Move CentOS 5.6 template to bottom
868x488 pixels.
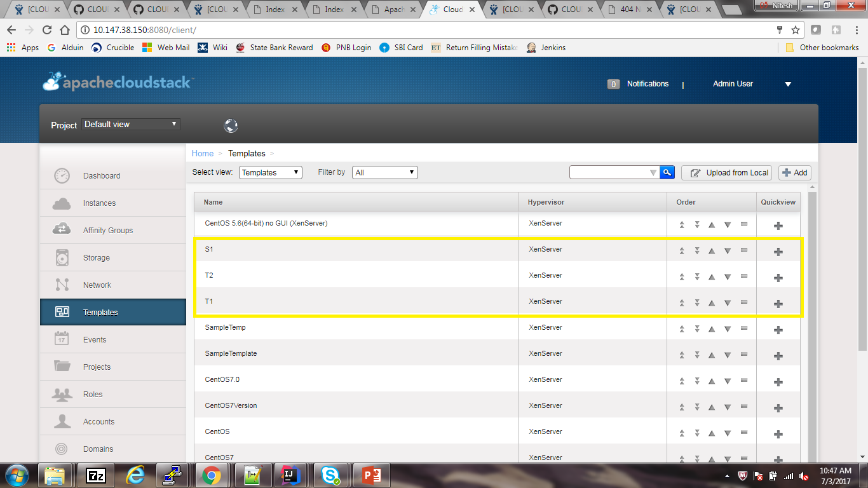[697, 224]
